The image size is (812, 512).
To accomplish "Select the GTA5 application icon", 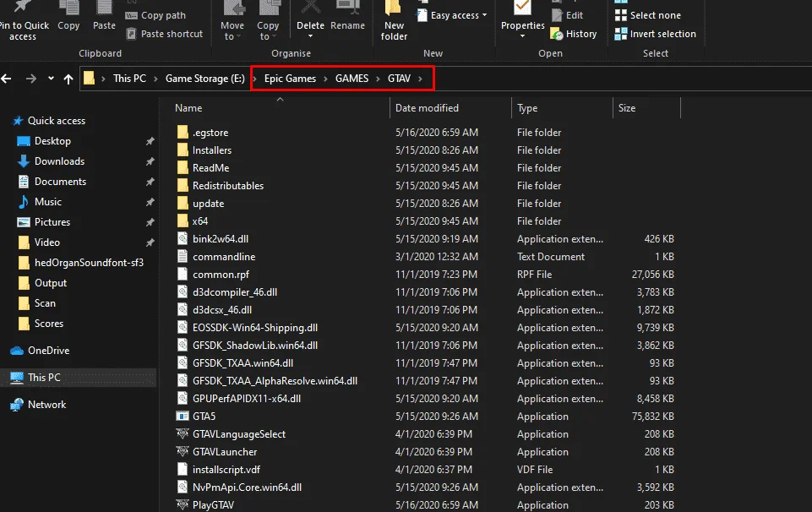I will click(x=183, y=417).
